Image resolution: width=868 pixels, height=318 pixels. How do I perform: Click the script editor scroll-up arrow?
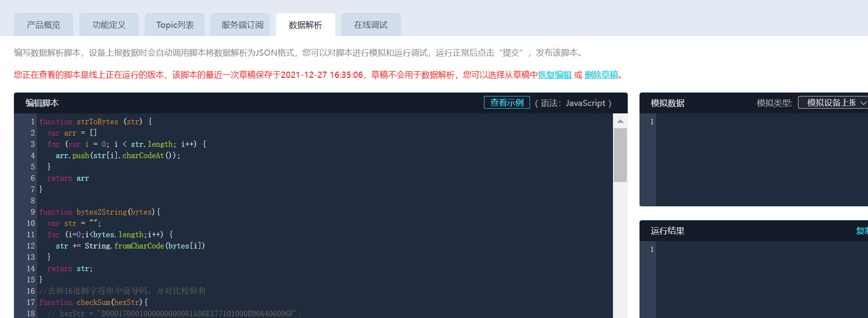(620, 121)
